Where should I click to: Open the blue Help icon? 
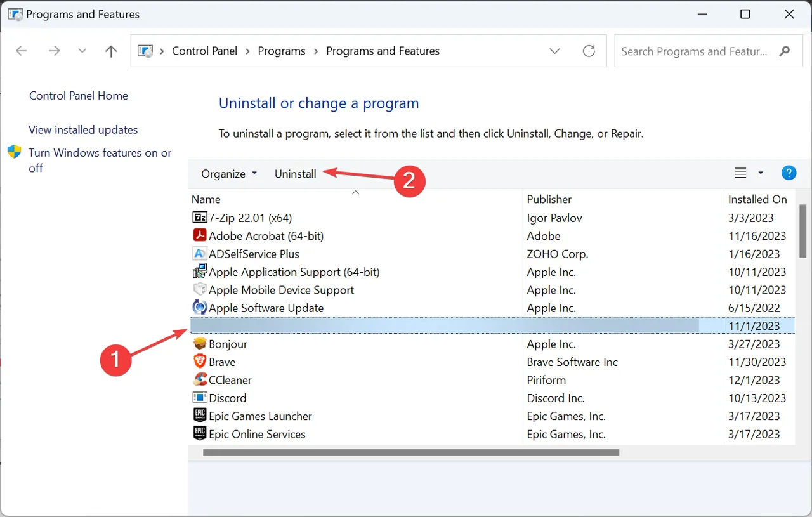pyautogui.click(x=789, y=173)
